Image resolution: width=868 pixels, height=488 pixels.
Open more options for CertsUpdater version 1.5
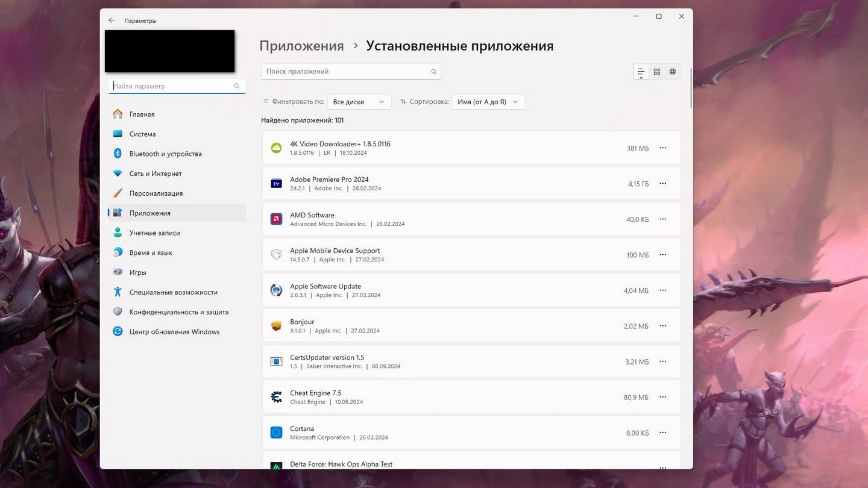[x=663, y=361]
